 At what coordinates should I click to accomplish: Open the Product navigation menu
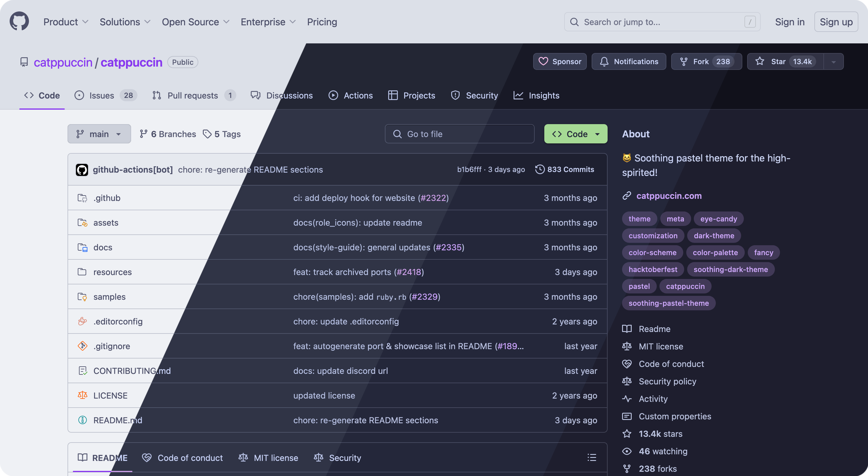66,22
